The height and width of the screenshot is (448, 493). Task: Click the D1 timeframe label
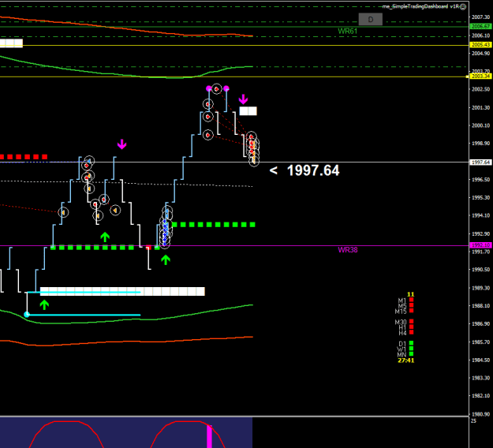click(x=402, y=344)
